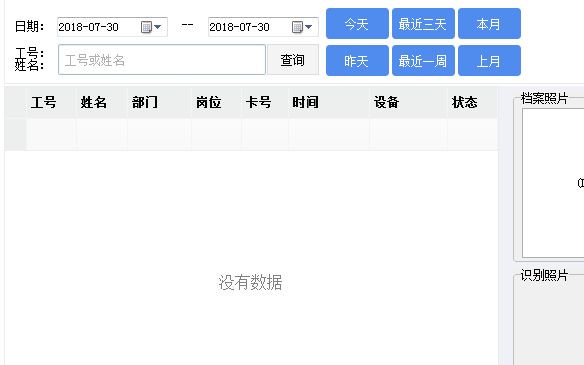The image size is (584, 365).
Task: Sort by the 部门 column header
Action: (x=159, y=102)
